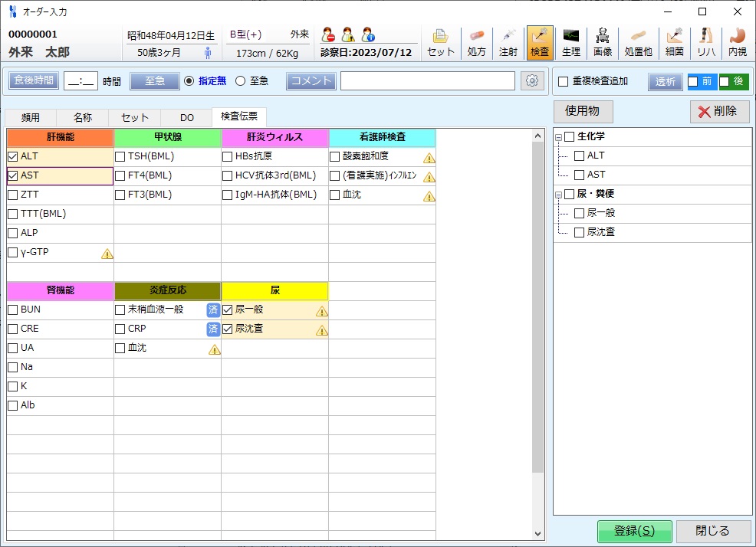Enable the 重複検査追加 checkbox
The width and height of the screenshot is (756, 547).
point(564,81)
